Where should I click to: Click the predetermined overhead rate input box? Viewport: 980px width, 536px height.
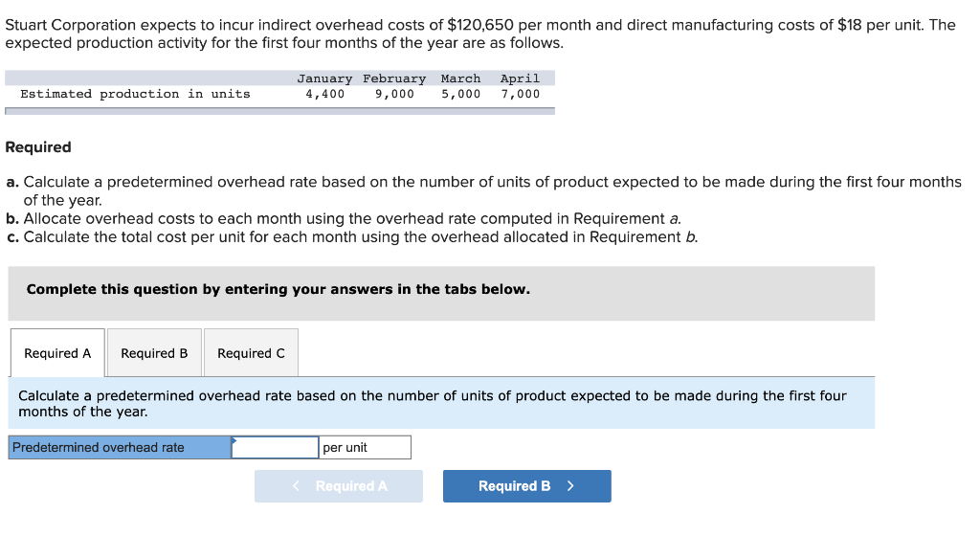point(276,447)
